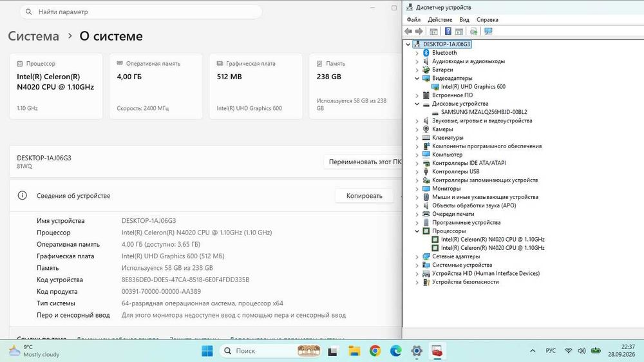Collapse the DESKTOP-1AJ06G3 root node
The width and height of the screenshot is (644, 362).
coord(408,44)
